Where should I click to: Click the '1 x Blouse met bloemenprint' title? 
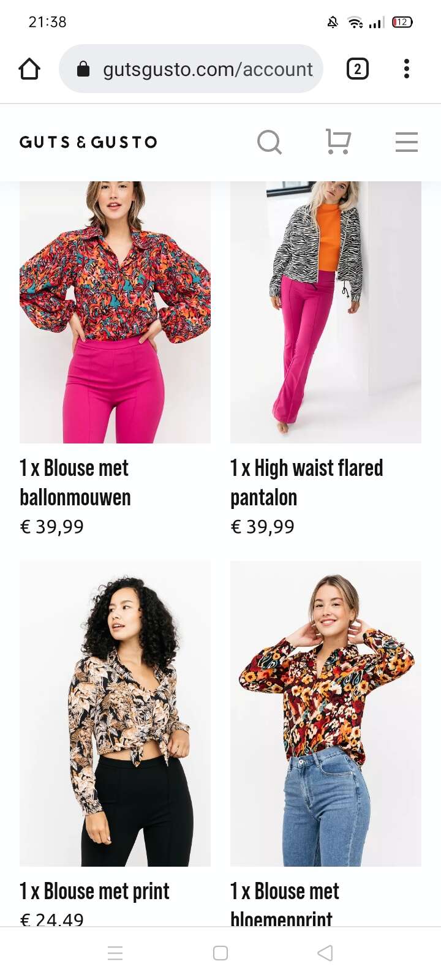tap(284, 903)
